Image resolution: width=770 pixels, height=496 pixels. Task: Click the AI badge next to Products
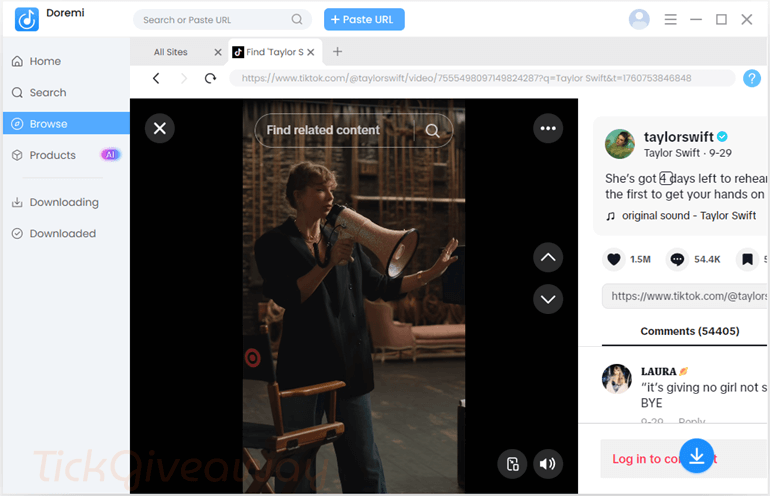point(110,155)
